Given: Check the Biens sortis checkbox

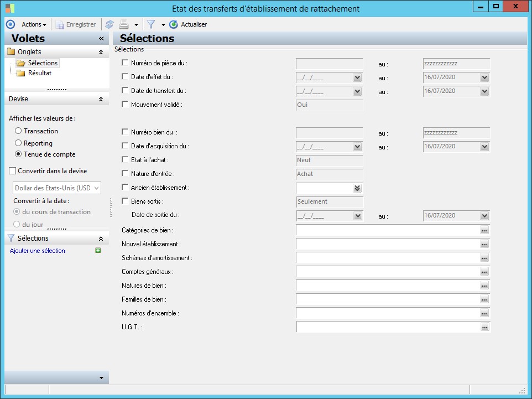Looking at the screenshot, I should tap(125, 201).
